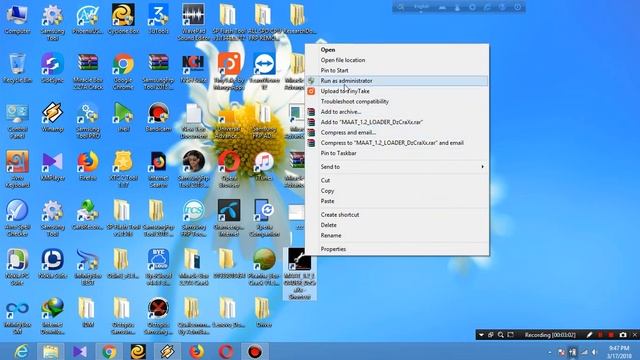
Task: Click the volume speaker tray icon
Action: pos(595,352)
